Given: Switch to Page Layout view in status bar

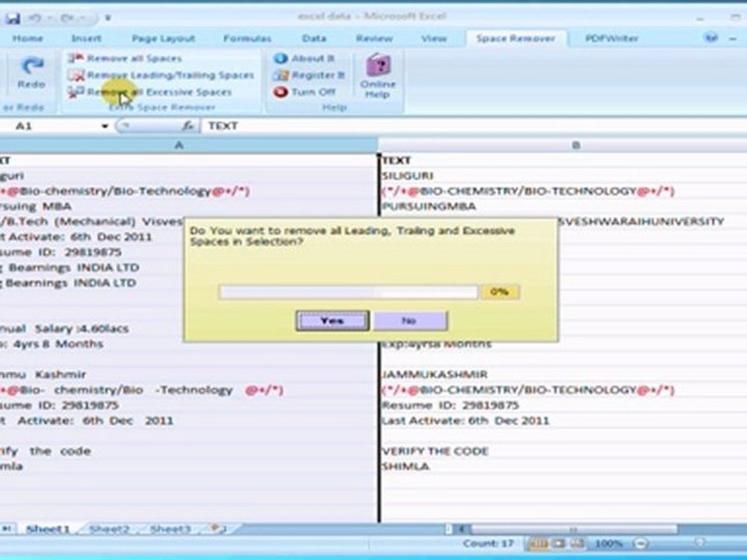Looking at the screenshot, I should point(558,544).
